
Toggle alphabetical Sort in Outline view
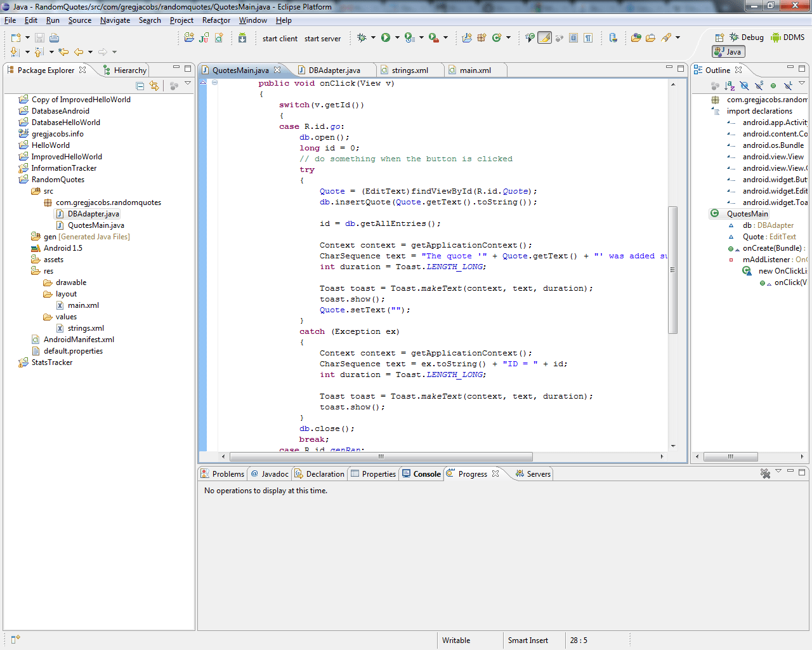coord(730,86)
